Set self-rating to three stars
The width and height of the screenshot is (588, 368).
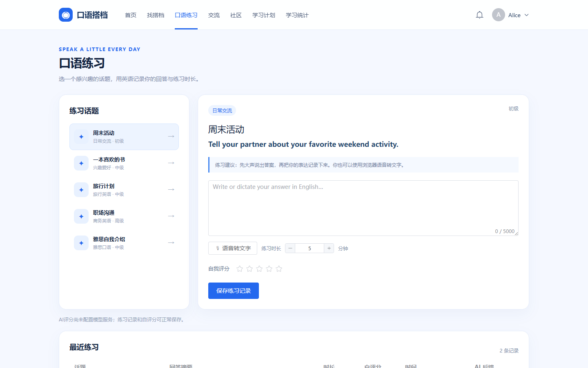pyautogui.click(x=259, y=269)
